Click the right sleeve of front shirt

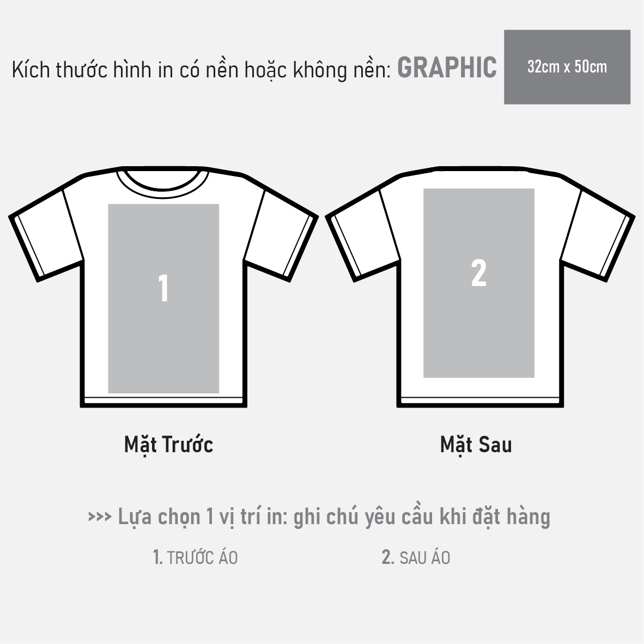pyautogui.click(x=281, y=236)
